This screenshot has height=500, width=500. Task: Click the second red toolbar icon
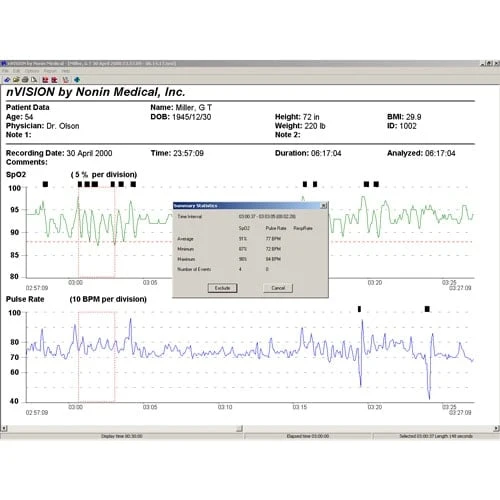click(54, 80)
